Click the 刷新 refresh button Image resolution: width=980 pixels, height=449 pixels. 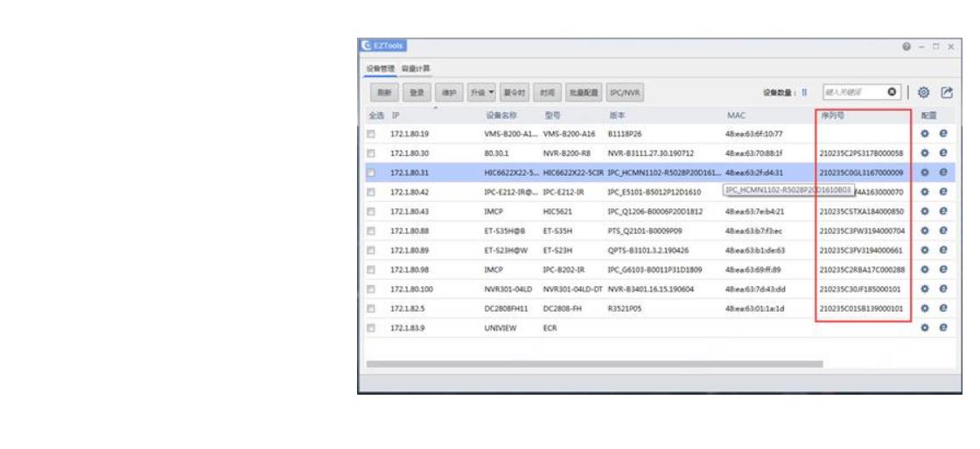tap(381, 91)
